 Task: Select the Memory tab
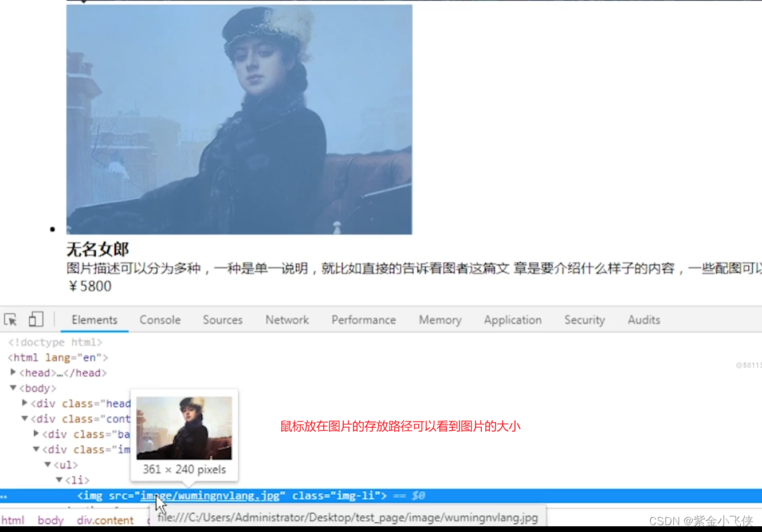tap(440, 320)
